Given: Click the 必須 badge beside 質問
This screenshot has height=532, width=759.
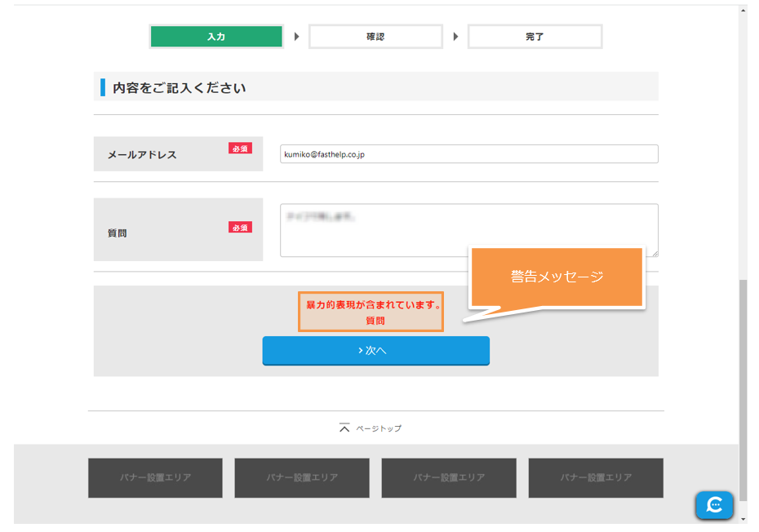Looking at the screenshot, I should (240, 228).
